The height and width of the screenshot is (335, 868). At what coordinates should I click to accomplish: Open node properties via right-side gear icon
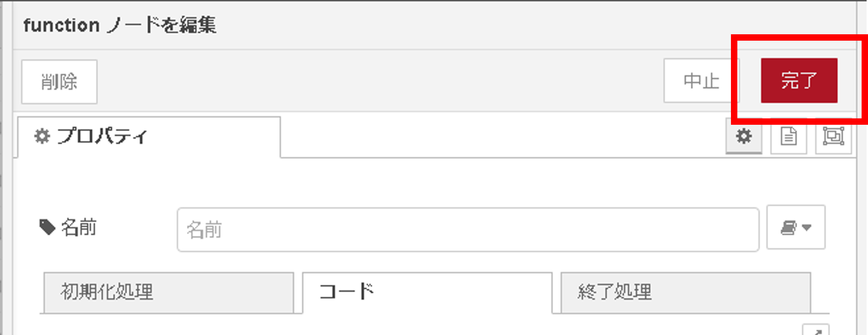[744, 136]
